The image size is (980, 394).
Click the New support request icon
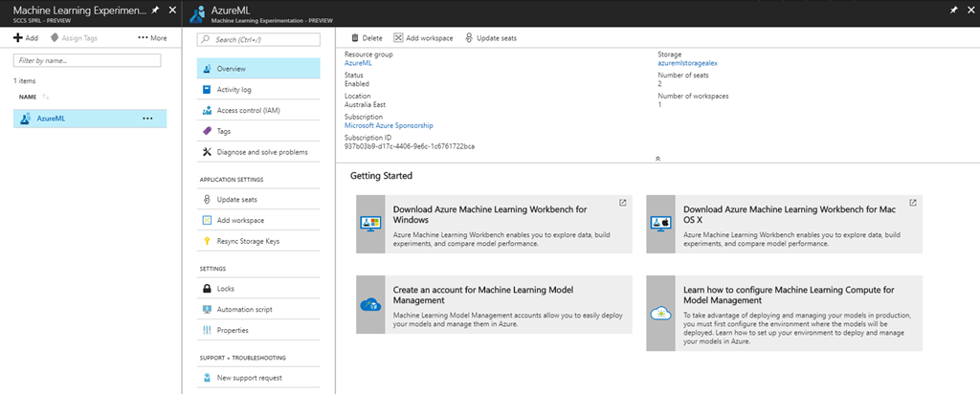click(207, 378)
